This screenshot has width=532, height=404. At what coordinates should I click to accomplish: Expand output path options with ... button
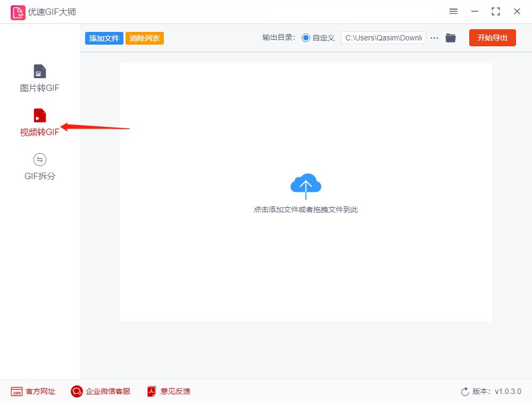pyautogui.click(x=434, y=38)
